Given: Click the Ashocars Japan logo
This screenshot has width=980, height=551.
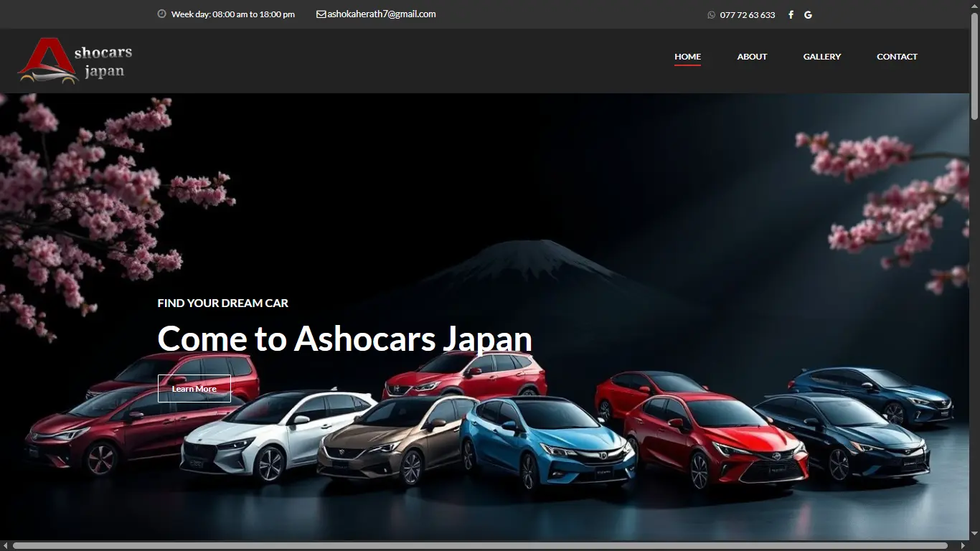Looking at the screenshot, I should point(74,60).
